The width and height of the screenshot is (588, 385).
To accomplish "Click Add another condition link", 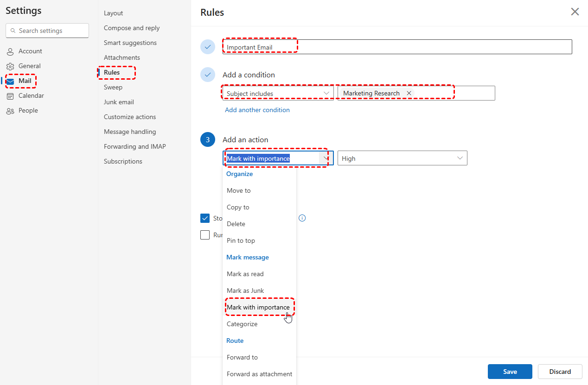I will 257,110.
